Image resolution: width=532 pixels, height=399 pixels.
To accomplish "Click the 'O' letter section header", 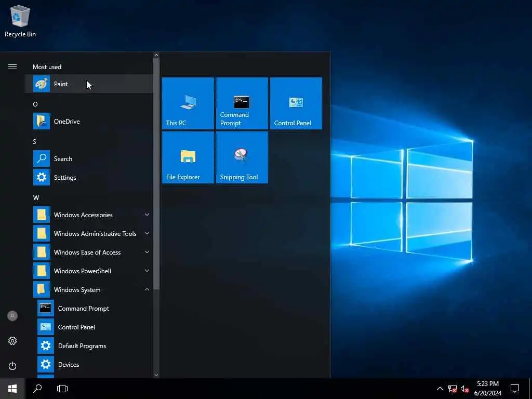I will (x=35, y=104).
